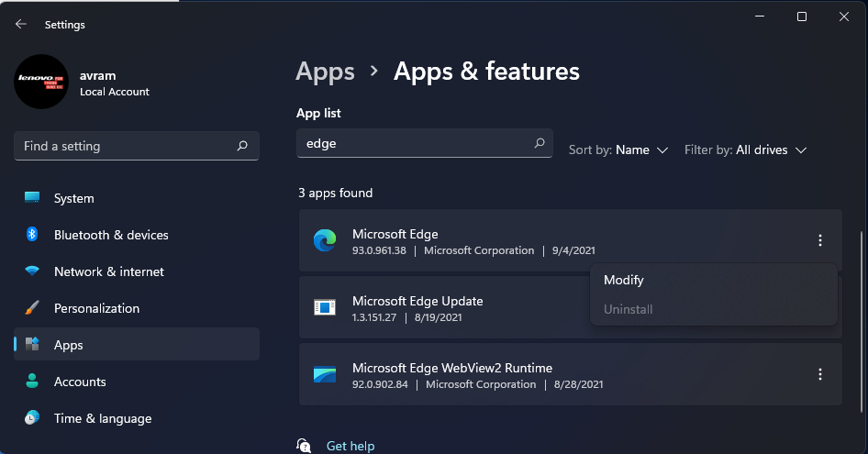The height and width of the screenshot is (454, 868).
Task: Click the search icon in the app list box
Action: pos(540,144)
